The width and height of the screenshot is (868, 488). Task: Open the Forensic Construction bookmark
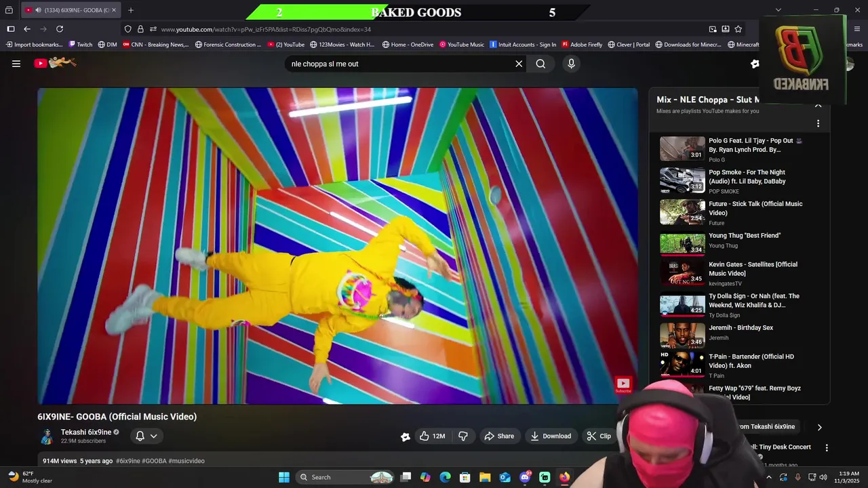(228, 45)
